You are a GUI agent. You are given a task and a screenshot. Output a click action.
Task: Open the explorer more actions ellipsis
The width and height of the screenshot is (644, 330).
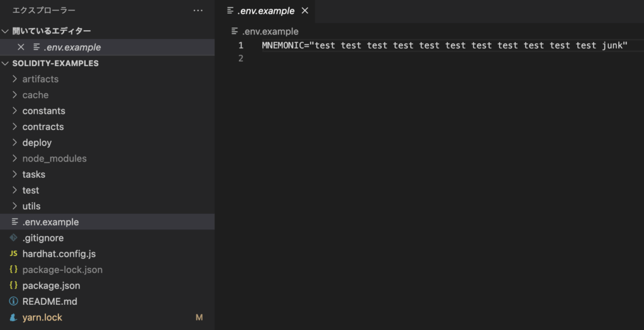click(x=198, y=11)
